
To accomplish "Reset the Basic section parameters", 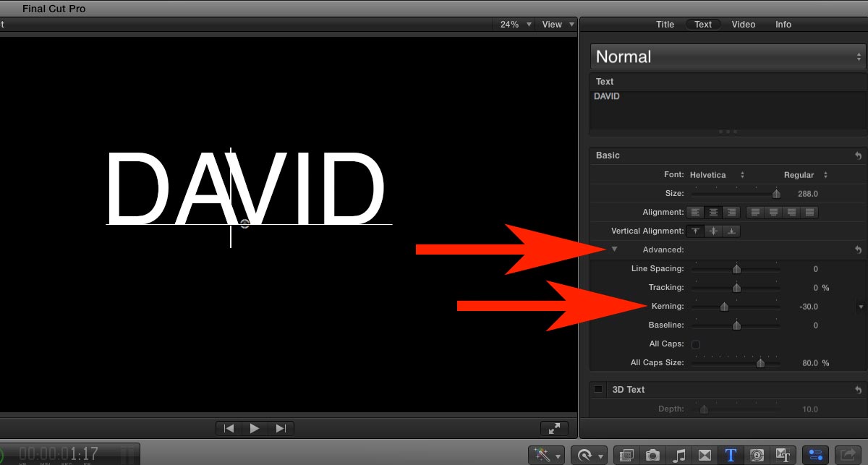I will click(x=858, y=155).
